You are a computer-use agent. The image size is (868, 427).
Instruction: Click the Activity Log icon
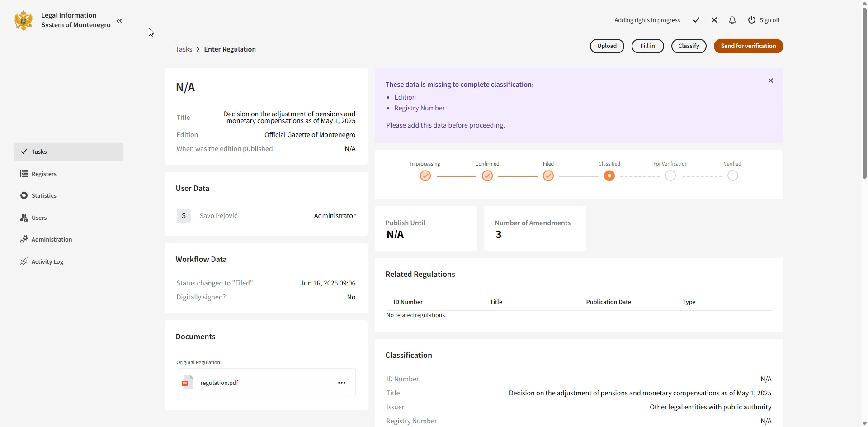coord(24,261)
